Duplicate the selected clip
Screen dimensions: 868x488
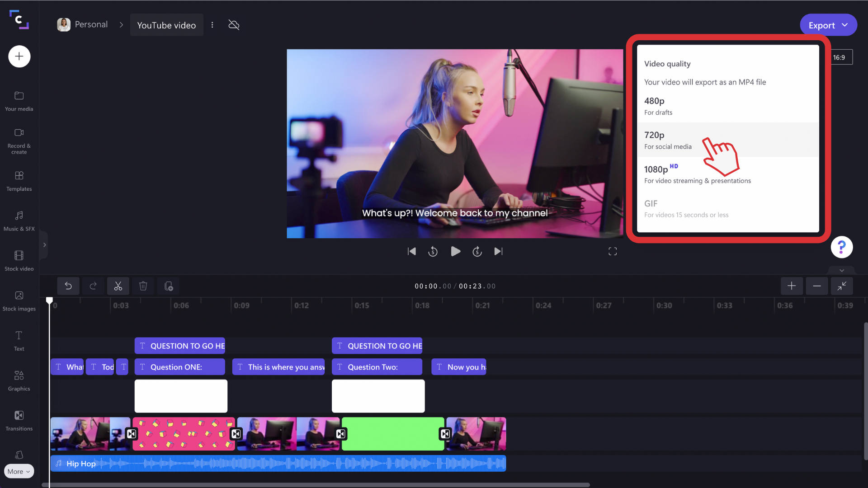168,286
